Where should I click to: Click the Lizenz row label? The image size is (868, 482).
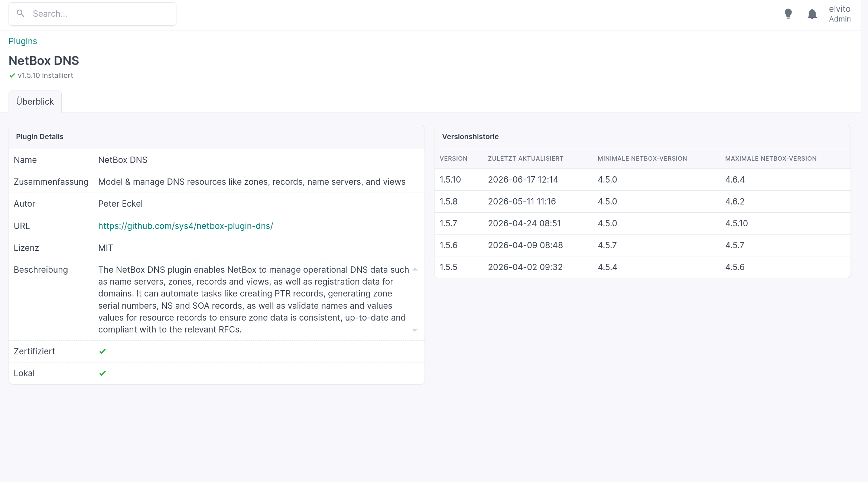pyautogui.click(x=26, y=248)
